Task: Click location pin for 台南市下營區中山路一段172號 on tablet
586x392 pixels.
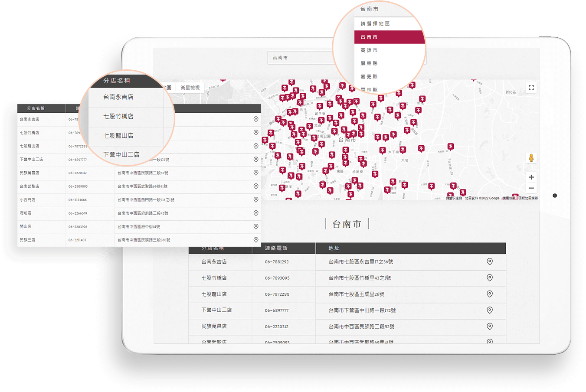Action: point(489,310)
